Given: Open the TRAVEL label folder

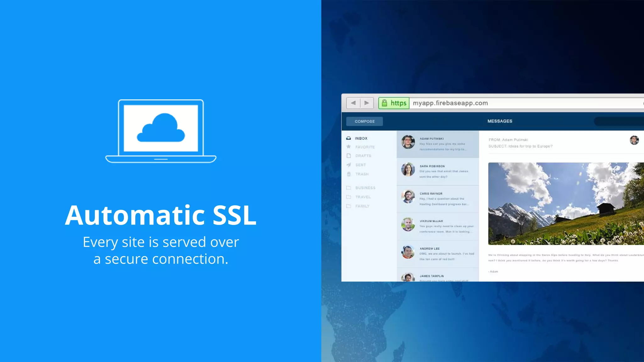Looking at the screenshot, I should 363,197.
